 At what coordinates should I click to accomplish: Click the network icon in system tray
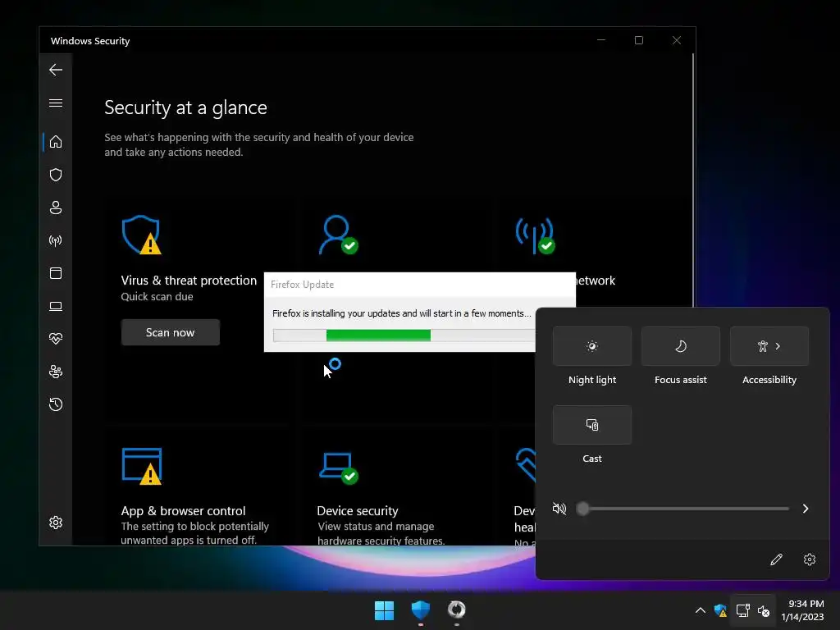pos(742,610)
